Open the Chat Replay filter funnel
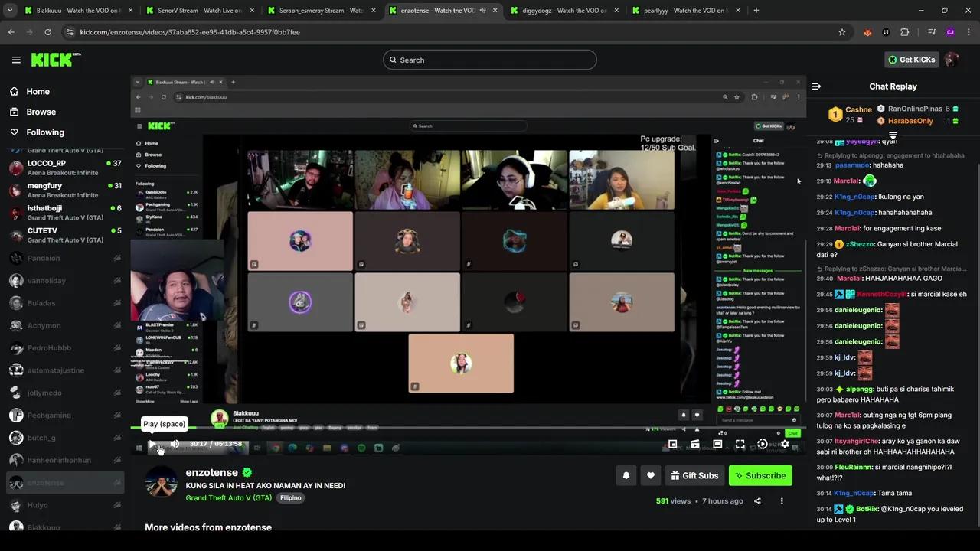Image resolution: width=980 pixels, height=551 pixels. pyautogui.click(x=893, y=135)
